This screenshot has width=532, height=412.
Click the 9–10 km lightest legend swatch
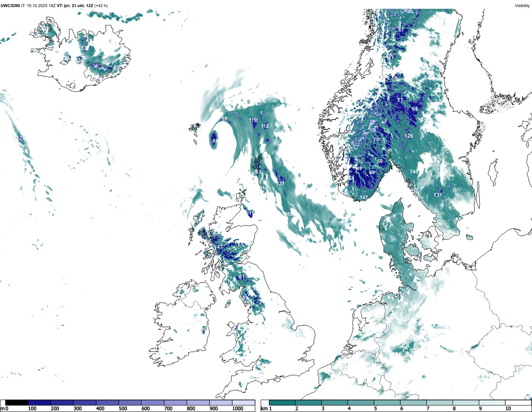click(x=493, y=402)
